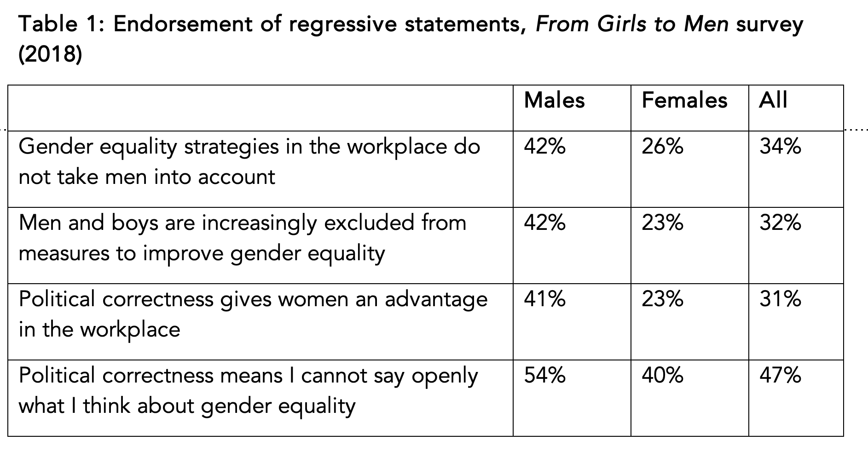Select the All 31% cell
Image resolution: width=868 pixels, height=457 pixels.
point(780,300)
